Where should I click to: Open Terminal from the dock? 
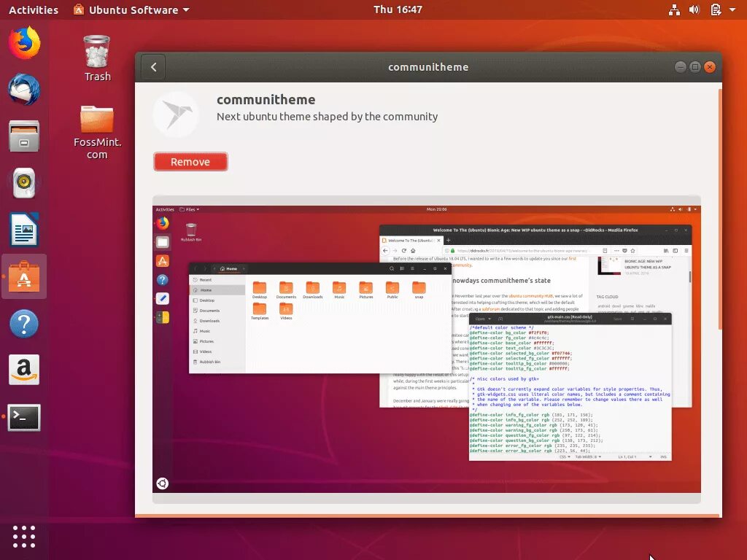(x=24, y=417)
